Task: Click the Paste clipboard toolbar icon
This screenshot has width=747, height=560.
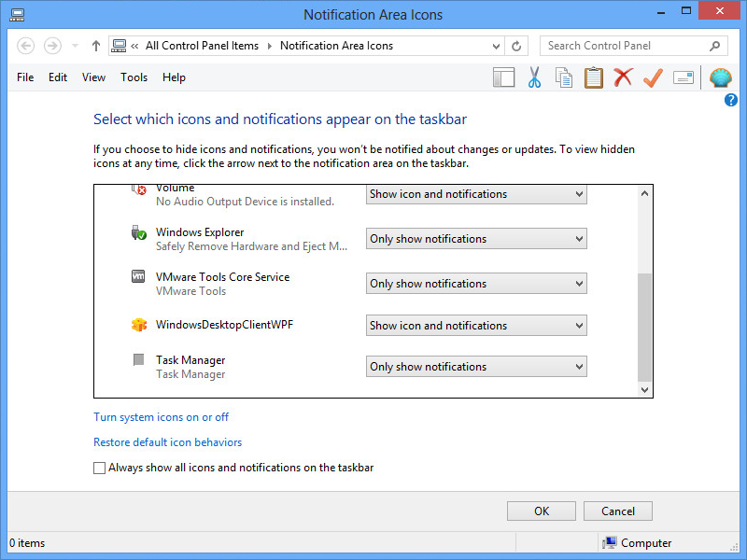Action: point(594,77)
